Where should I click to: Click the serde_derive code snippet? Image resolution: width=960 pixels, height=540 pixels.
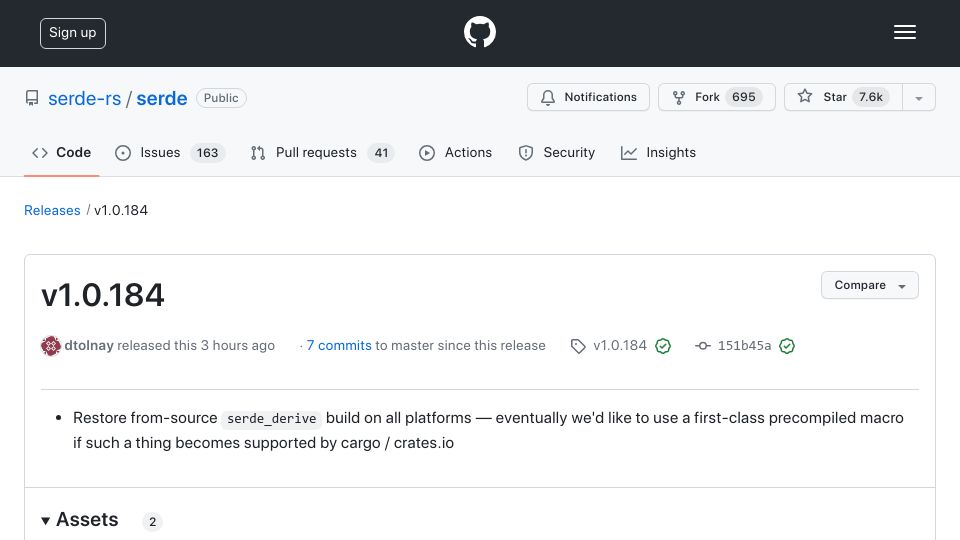271,419
